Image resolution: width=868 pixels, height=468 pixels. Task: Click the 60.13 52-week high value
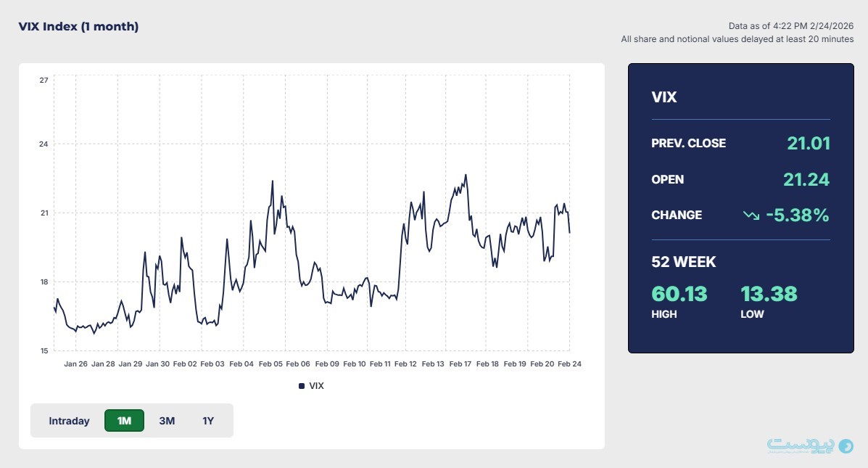(x=679, y=294)
